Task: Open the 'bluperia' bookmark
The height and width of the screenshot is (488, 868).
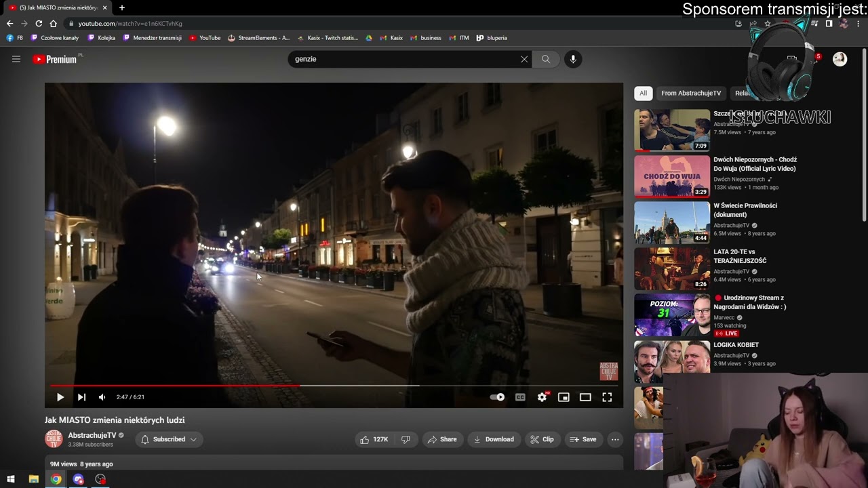Action: pyautogui.click(x=492, y=38)
